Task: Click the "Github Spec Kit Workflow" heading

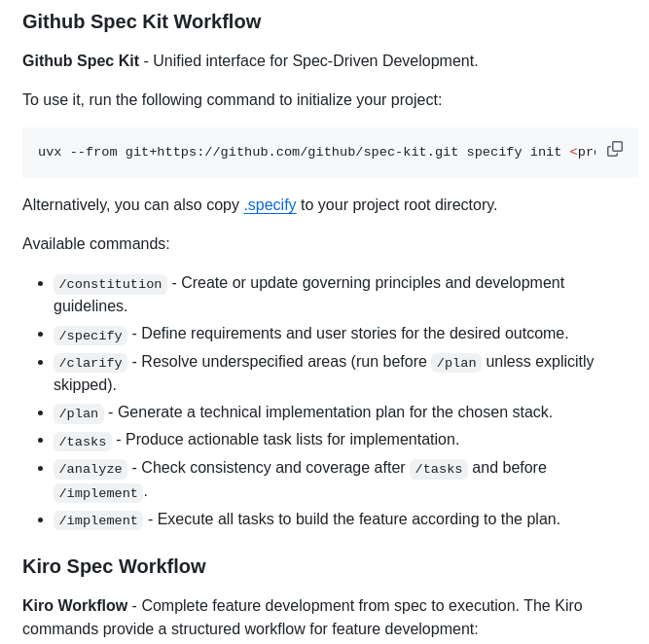Action: point(141,21)
